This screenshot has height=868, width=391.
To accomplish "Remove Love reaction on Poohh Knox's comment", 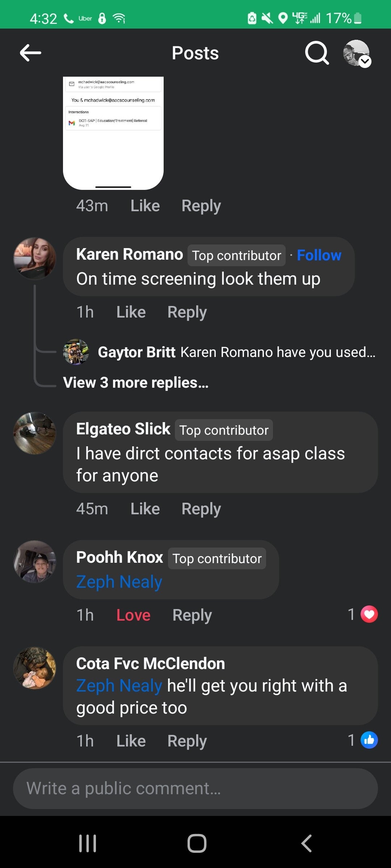I will click(x=133, y=615).
